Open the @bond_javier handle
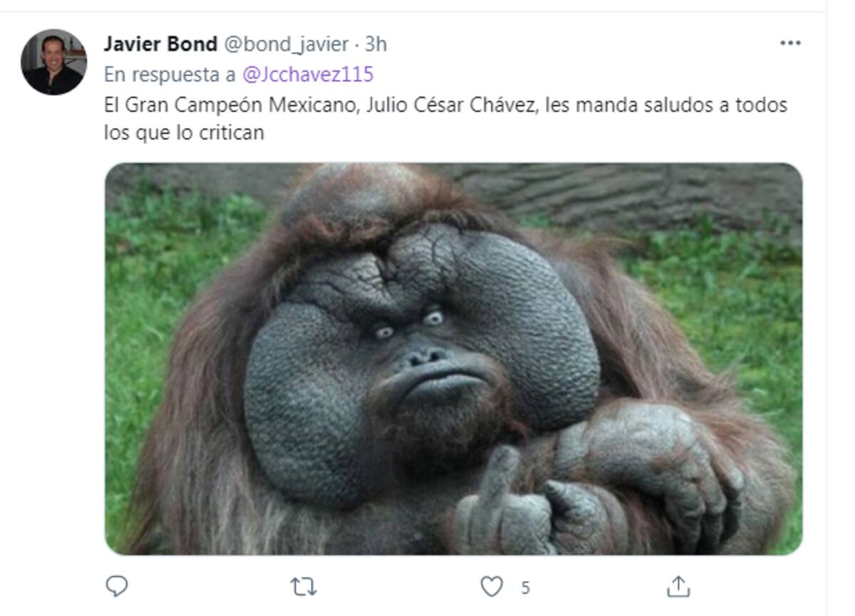 pos(286,44)
